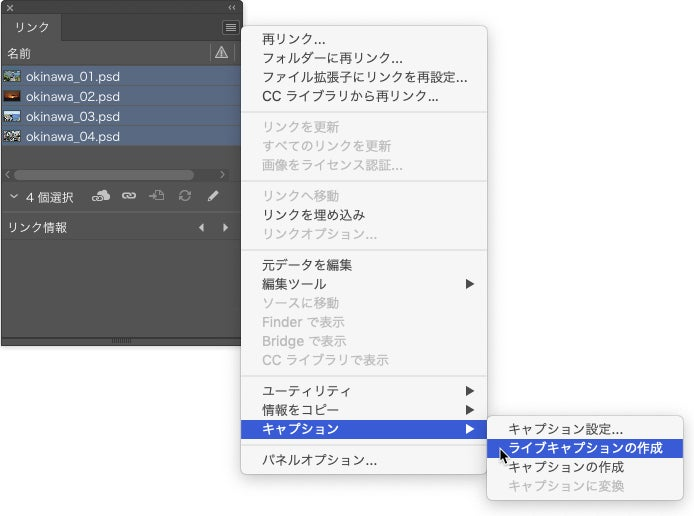Viewport: 694px width, 516px height.
Task: Click the okinawa_03.psd file name
Action: click(x=73, y=116)
